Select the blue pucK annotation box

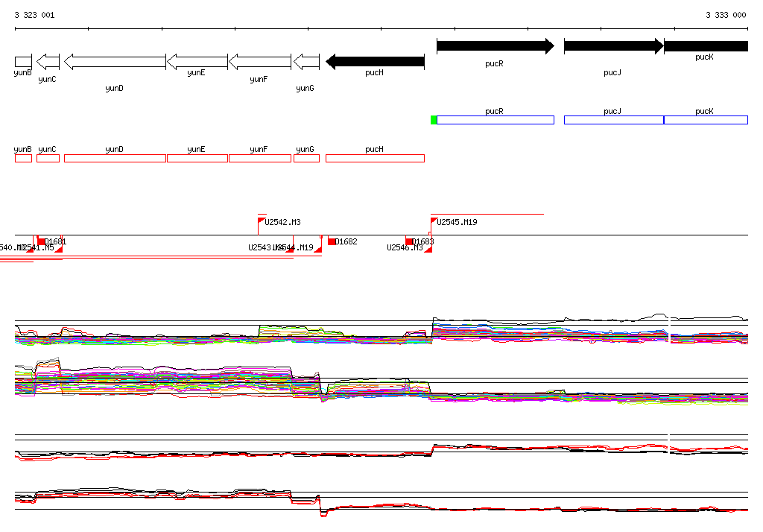coord(706,120)
